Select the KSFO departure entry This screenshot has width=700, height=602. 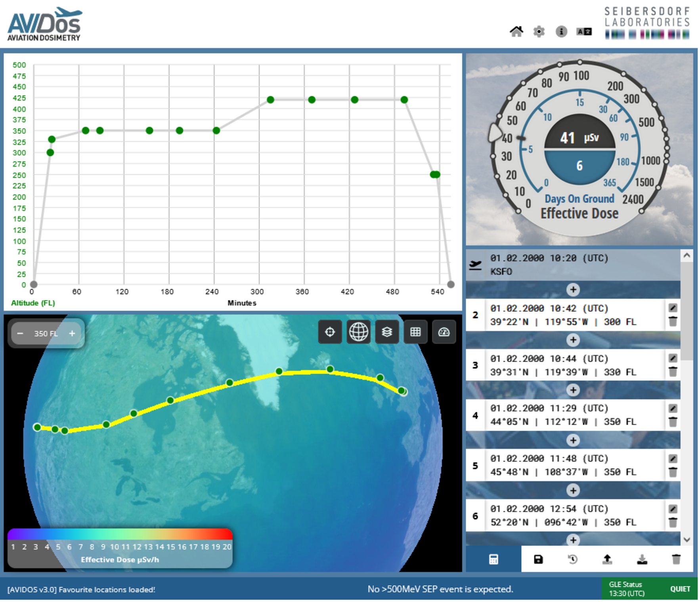tap(573, 265)
